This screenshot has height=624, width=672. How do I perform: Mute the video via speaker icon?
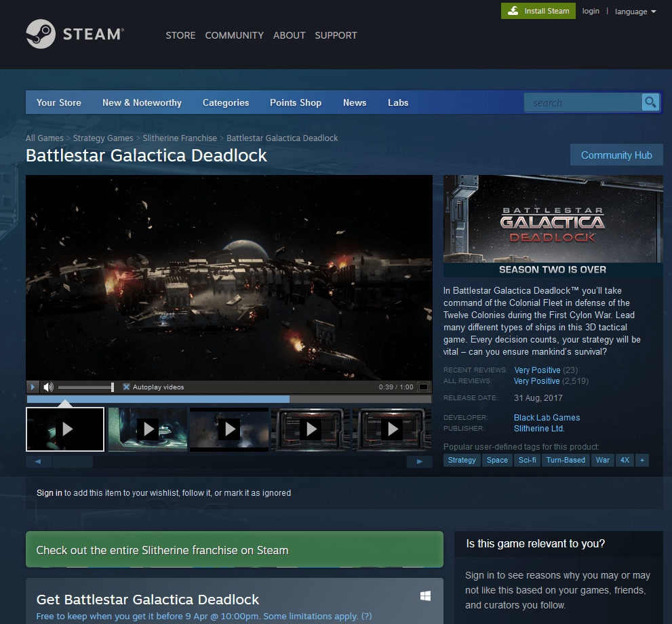[x=48, y=387]
